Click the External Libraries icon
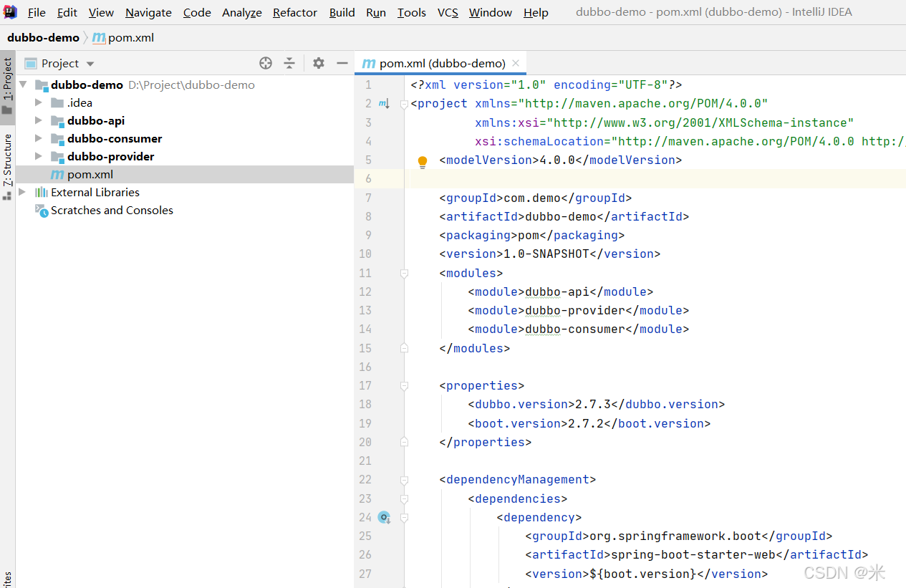 (42, 192)
